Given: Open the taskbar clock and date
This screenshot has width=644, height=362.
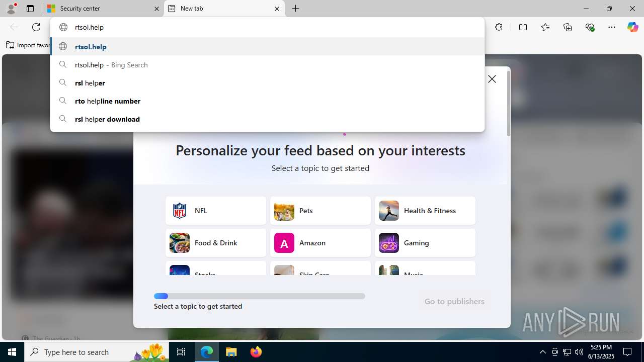Looking at the screenshot, I should [602, 352].
